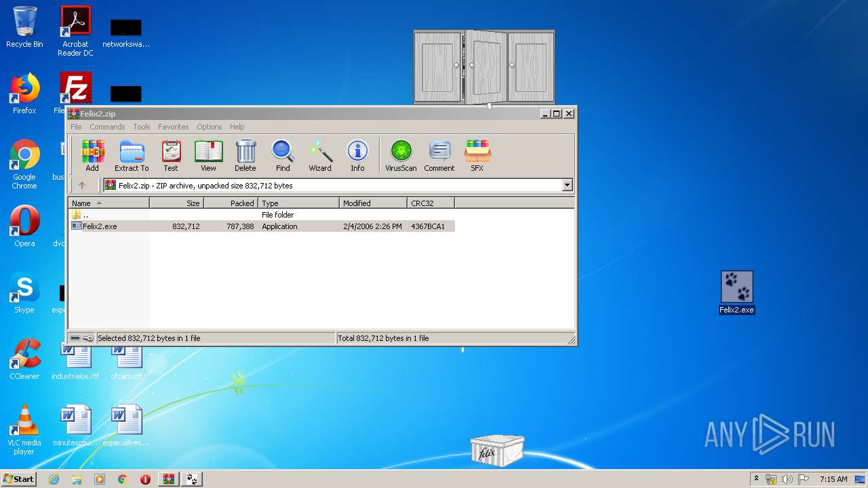
Task: Click the Delete toolbar icon
Action: pyautogui.click(x=245, y=156)
